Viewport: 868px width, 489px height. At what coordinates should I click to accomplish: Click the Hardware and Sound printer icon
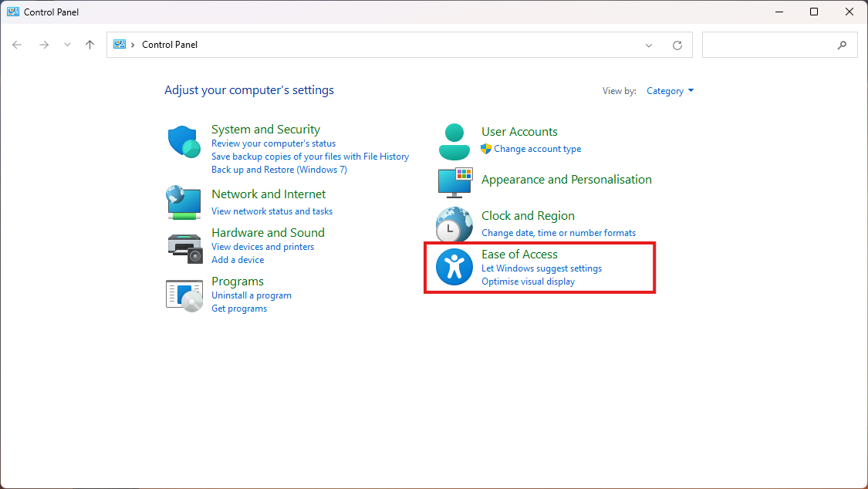click(184, 247)
